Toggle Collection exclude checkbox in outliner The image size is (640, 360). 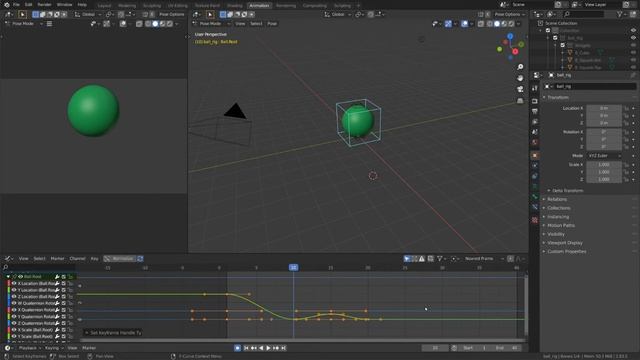[x=548, y=30]
